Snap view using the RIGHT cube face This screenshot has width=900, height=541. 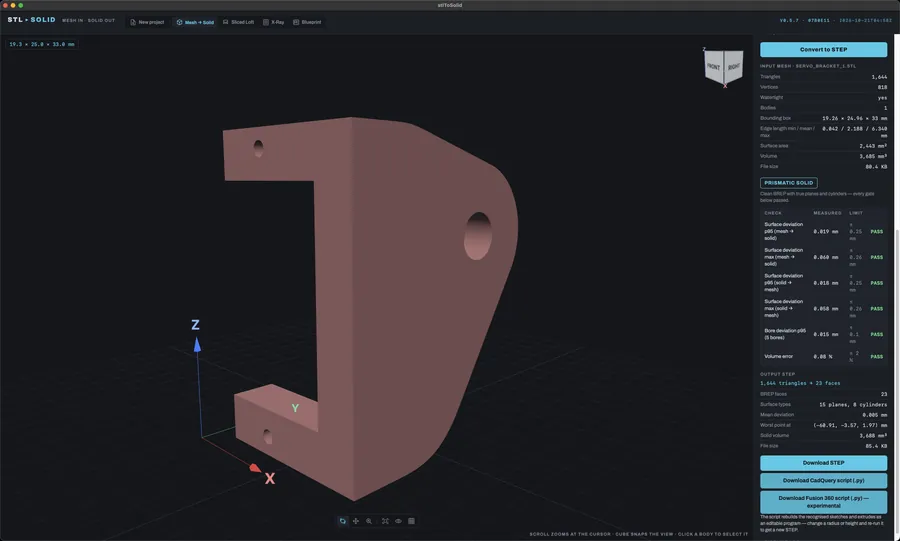point(734,67)
